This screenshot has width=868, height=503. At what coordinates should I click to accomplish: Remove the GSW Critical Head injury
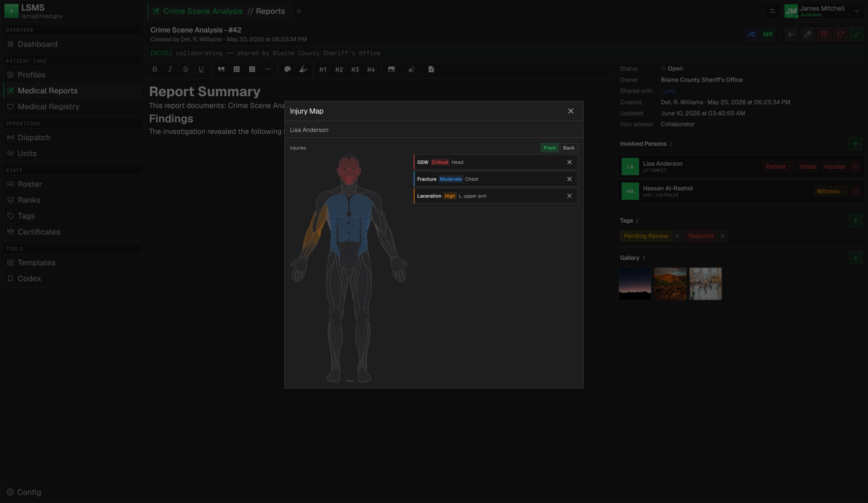click(569, 162)
